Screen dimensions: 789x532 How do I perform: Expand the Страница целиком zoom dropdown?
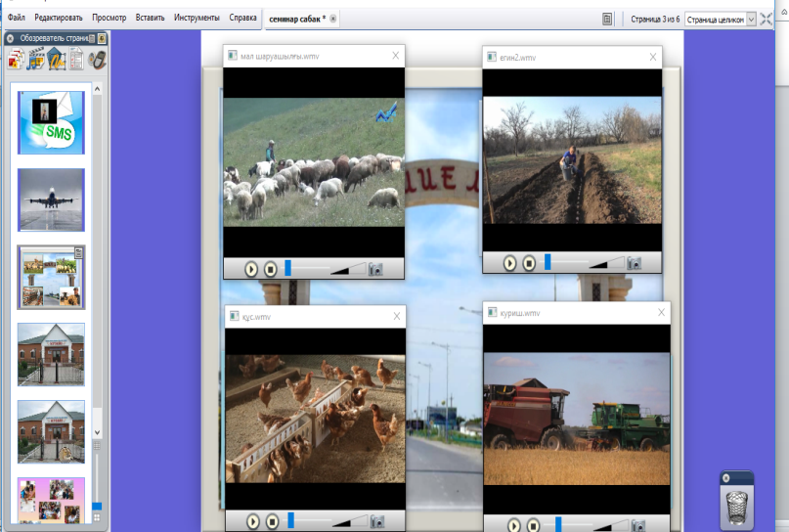pyautogui.click(x=751, y=20)
